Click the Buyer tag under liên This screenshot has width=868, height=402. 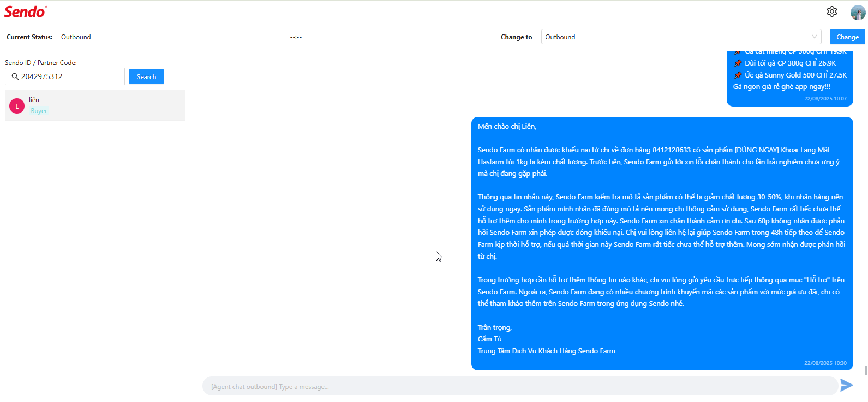pos(39,111)
